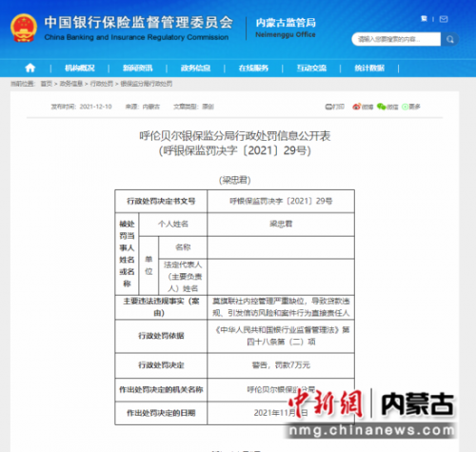Screen dimensions: 476x452
Task: Share the article via WeChat icon
Action: pos(387,107)
